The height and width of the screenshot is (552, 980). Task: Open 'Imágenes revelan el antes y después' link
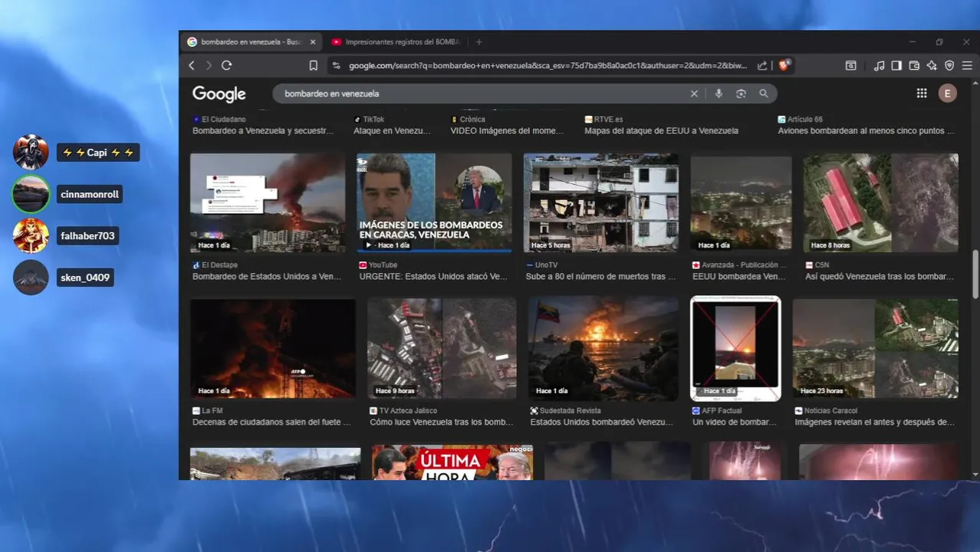[875, 422]
